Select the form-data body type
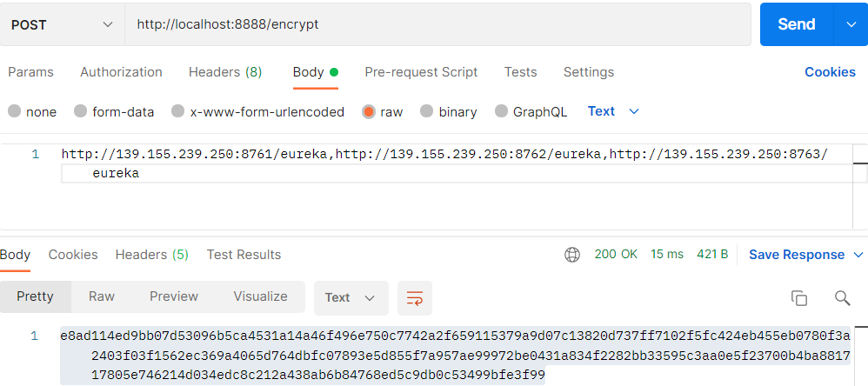 click(x=81, y=111)
